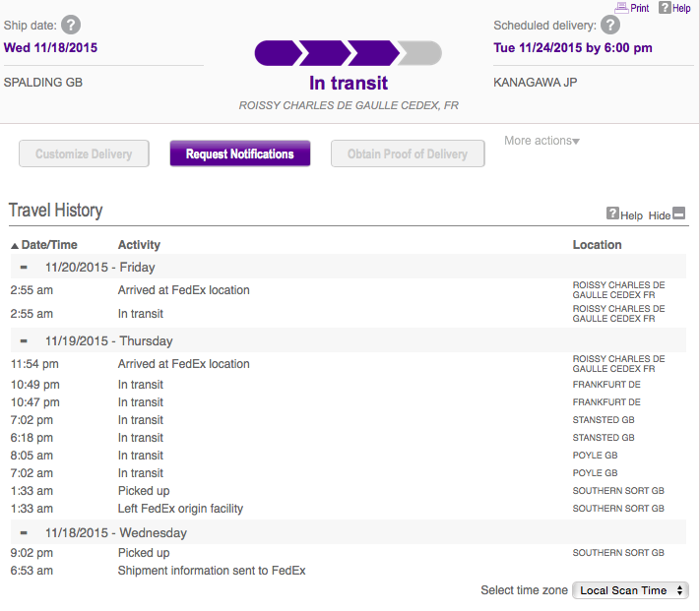
Task: Select ship date Wed 11/18/2015 text
Action: coord(50,48)
